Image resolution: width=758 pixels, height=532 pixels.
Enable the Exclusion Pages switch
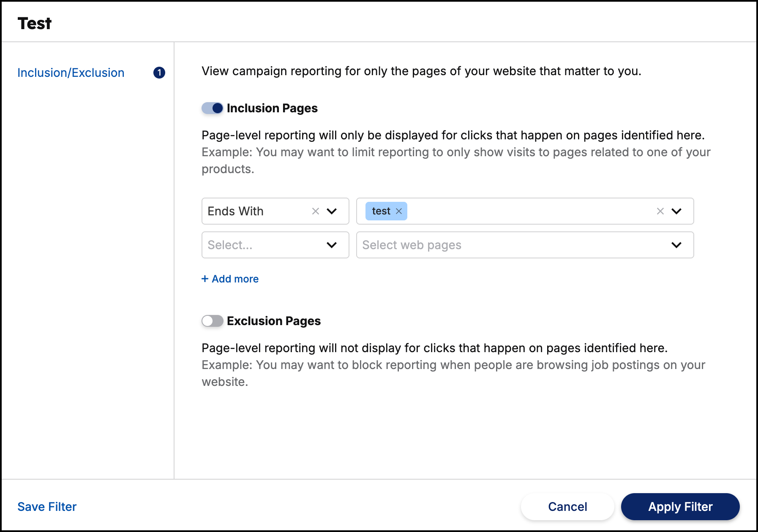212,321
